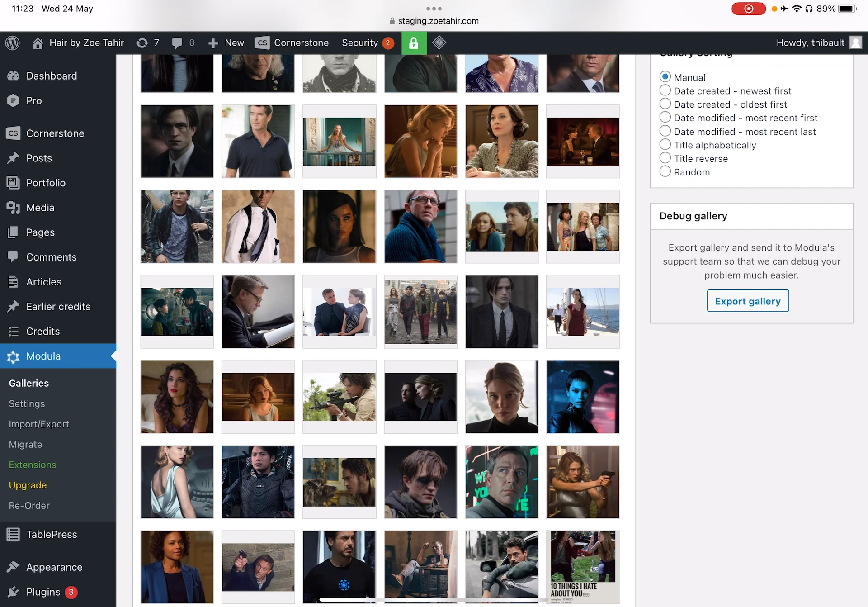
Task: Select the Manual sorting radio button
Action: 665,77
